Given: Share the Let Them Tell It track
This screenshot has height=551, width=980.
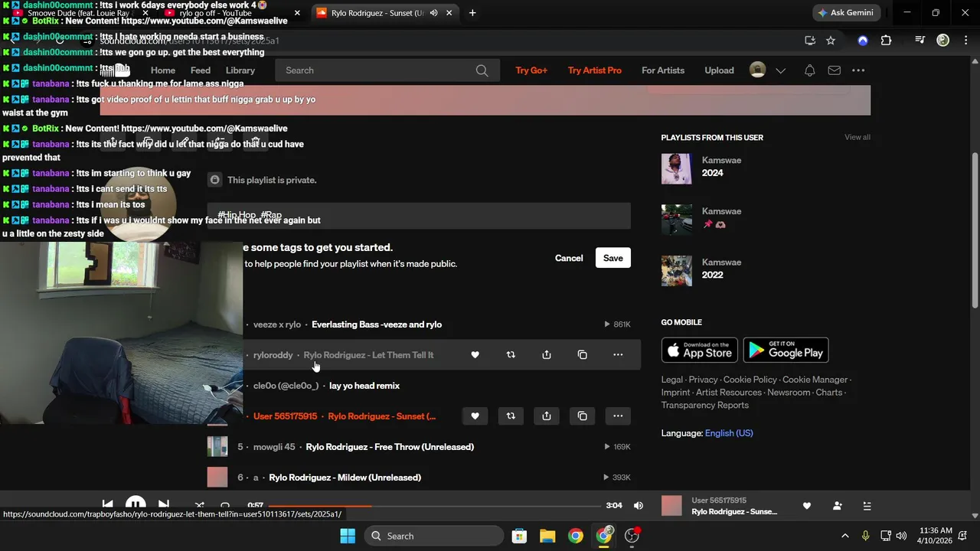Looking at the screenshot, I should pyautogui.click(x=547, y=355).
